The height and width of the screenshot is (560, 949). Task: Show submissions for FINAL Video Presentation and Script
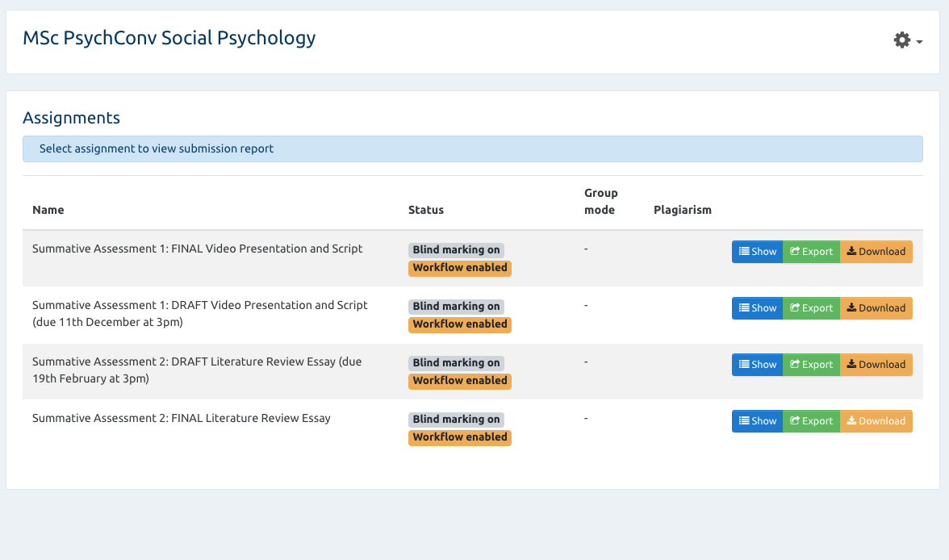point(757,252)
